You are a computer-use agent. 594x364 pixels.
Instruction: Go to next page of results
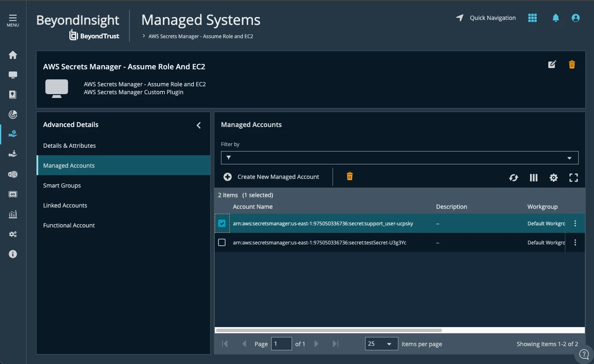coord(316,344)
